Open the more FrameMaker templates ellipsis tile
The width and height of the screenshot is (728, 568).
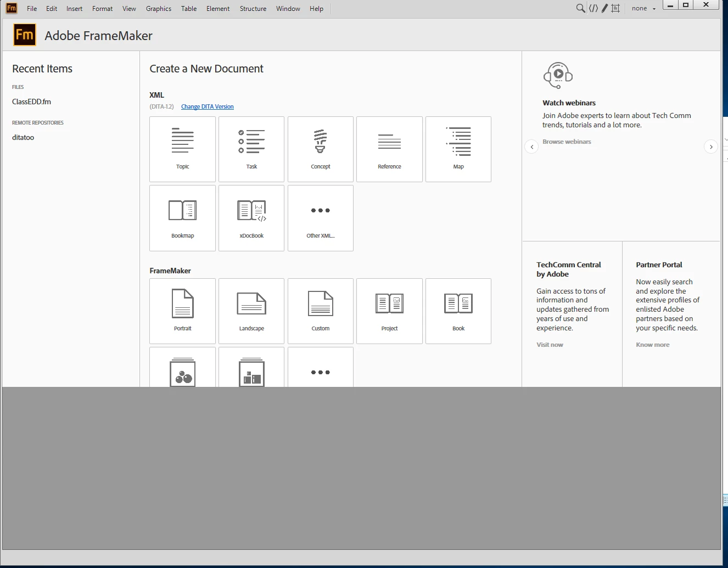click(x=321, y=367)
